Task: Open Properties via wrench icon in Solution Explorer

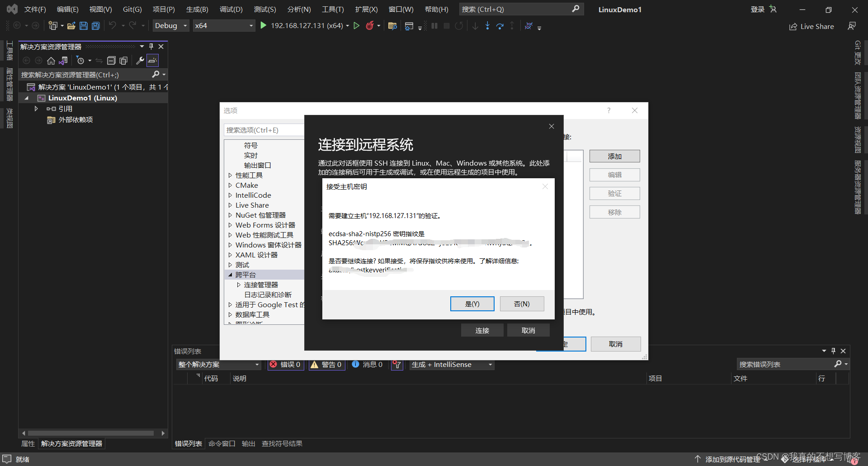Action: tap(140, 60)
